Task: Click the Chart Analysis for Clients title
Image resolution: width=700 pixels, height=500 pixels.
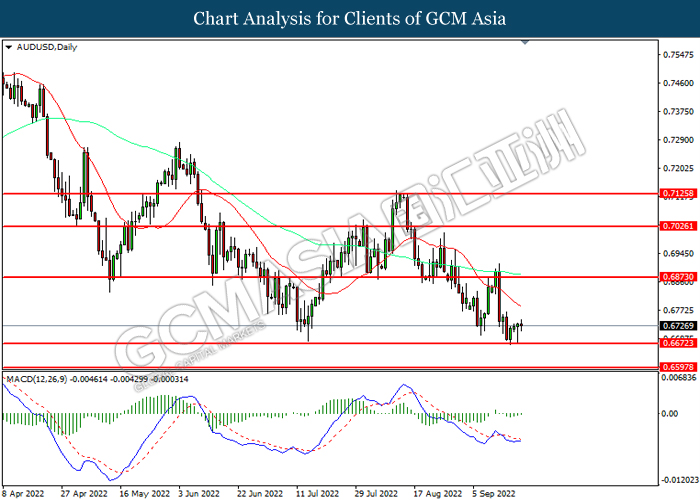Action: [350, 18]
